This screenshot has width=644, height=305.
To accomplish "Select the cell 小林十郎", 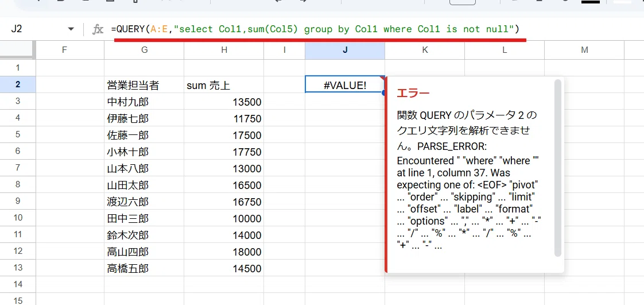I will coord(143,152).
